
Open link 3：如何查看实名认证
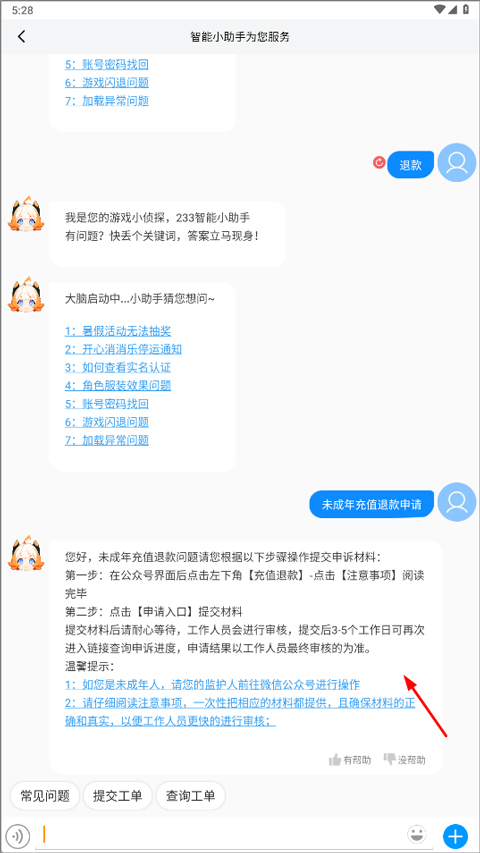coord(118,367)
